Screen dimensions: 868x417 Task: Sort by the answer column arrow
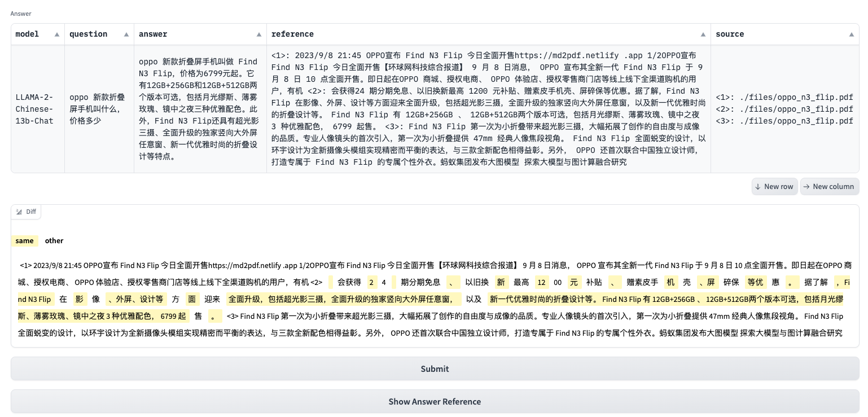point(258,34)
